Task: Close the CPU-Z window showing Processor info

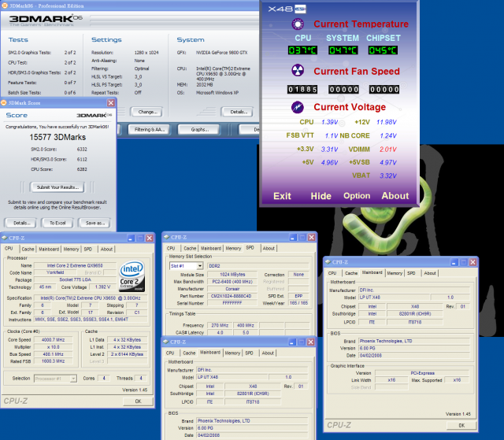Action: (150, 238)
